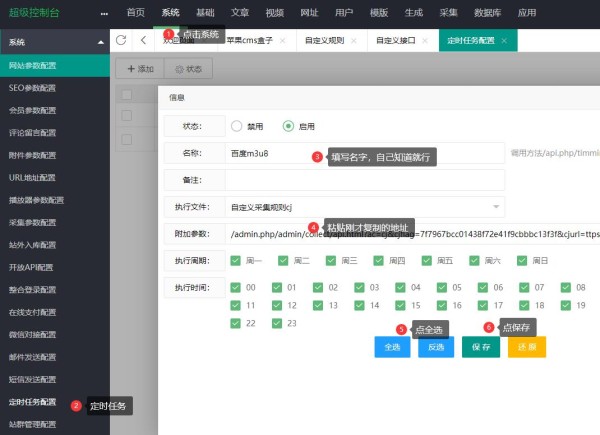Viewport: 600px width, 435px height.
Task: Open 短信发送配置 in sidebar
Action: [55, 380]
